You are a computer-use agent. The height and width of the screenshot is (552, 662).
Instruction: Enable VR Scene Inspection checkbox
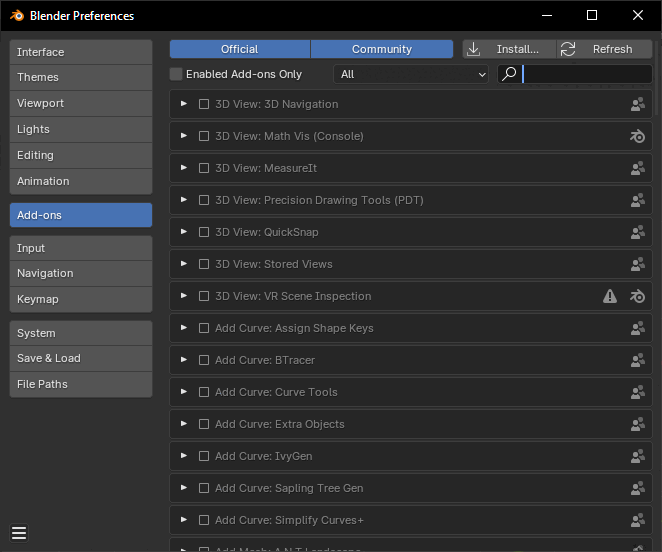click(204, 296)
